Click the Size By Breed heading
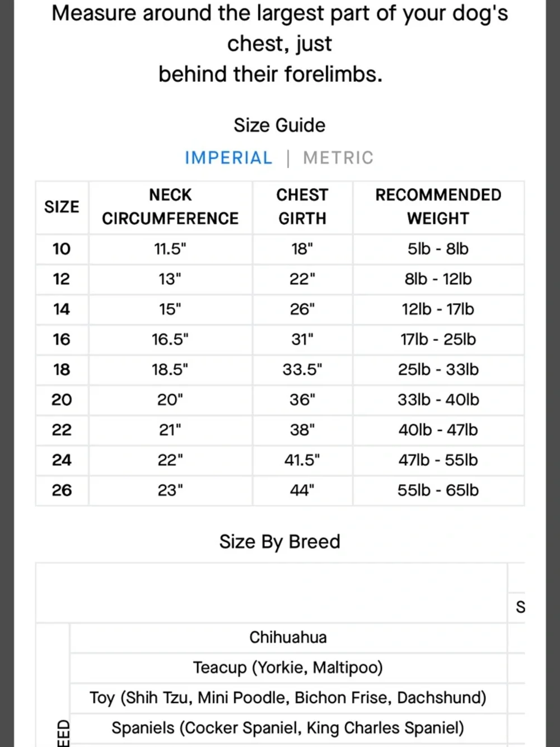This screenshot has width=560, height=747. [280, 542]
